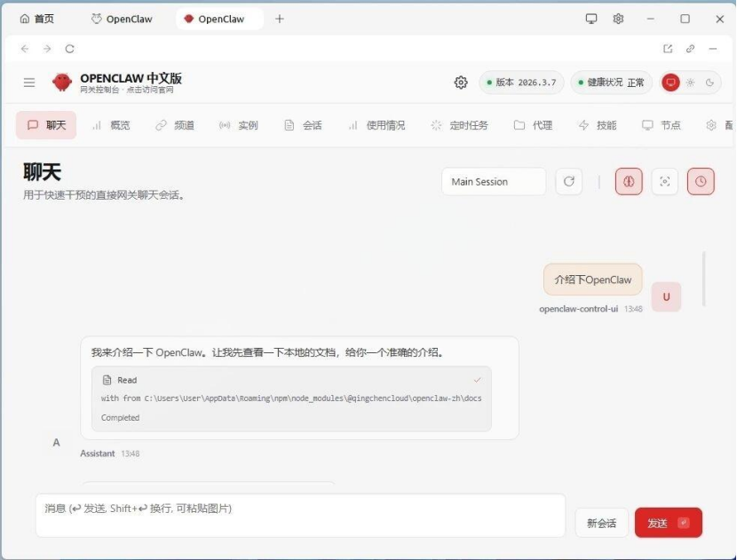Open the 使用情况 usage tab
The image size is (737, 560).
[376, 125]
